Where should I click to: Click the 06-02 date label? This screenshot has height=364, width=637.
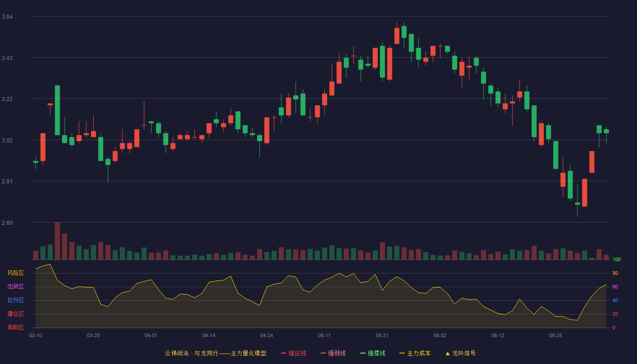(440, 335)
